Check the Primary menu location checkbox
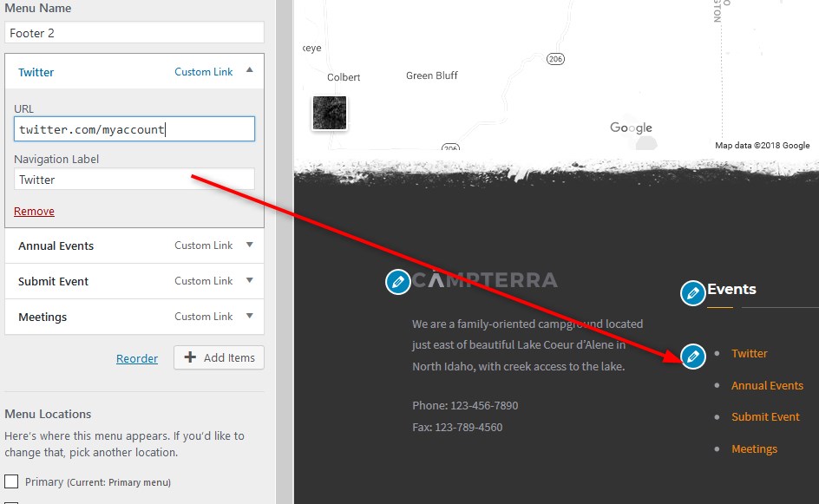This screenshot has height=504, width=819. pos(11,481)
